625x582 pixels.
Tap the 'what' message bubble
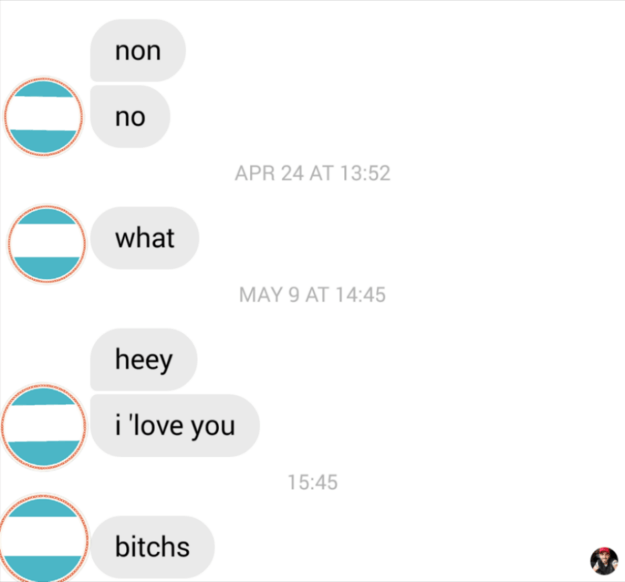pyautogui.click(x=144, y=238)
